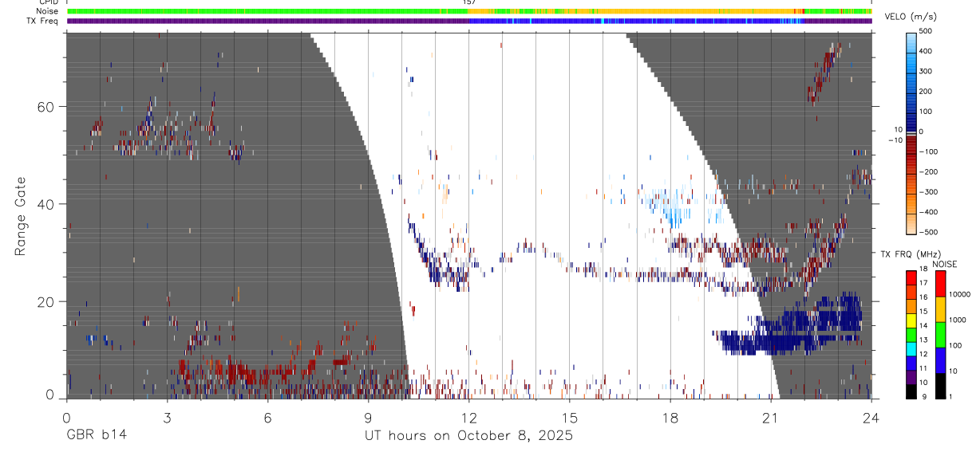Pick the purple 10–11 MHz frequency swatch

tap(911, 376)
